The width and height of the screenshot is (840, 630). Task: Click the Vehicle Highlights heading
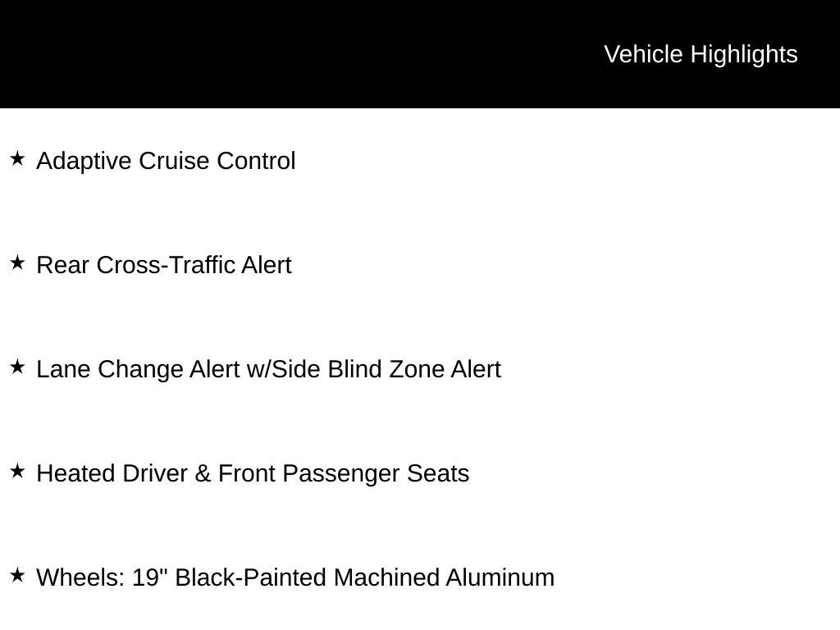pyautogui.click(x=701, y=55)
